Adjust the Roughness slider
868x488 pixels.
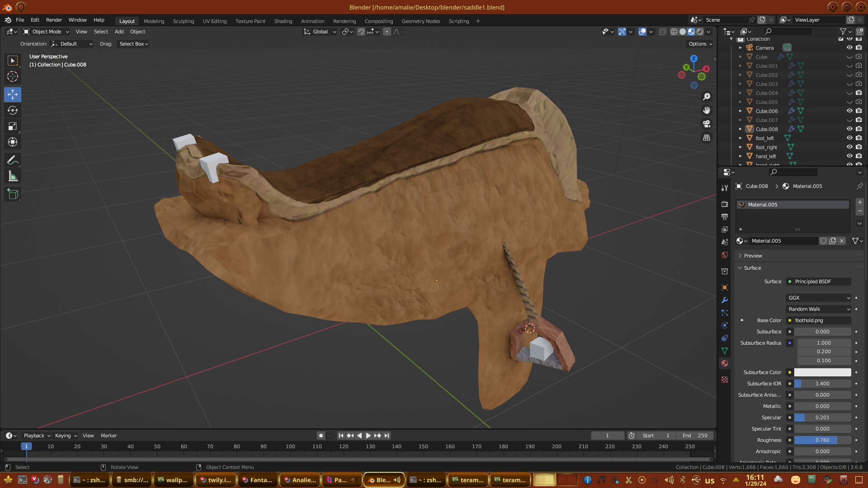tap(822, 440)
